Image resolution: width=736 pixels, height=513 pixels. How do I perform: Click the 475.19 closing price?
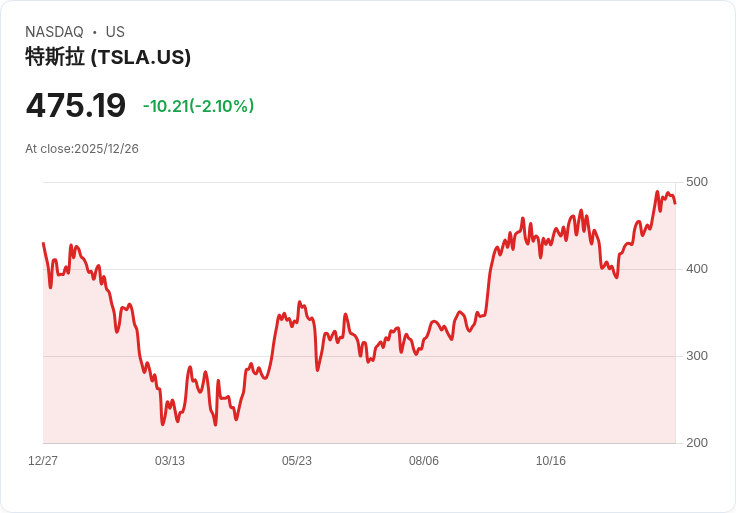point(76,105)
